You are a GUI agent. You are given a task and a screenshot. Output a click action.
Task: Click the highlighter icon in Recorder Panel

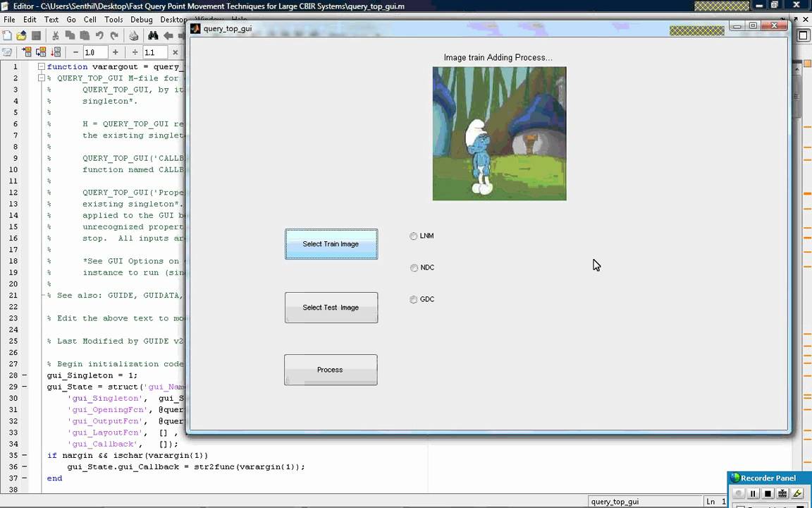(x=797, y=493)
